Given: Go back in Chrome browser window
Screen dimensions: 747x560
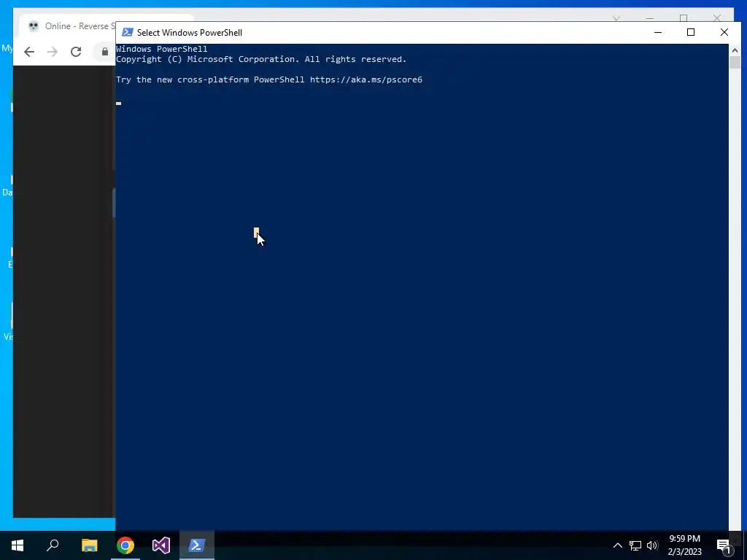Looking at the screenshot, I should pos(29,52).
